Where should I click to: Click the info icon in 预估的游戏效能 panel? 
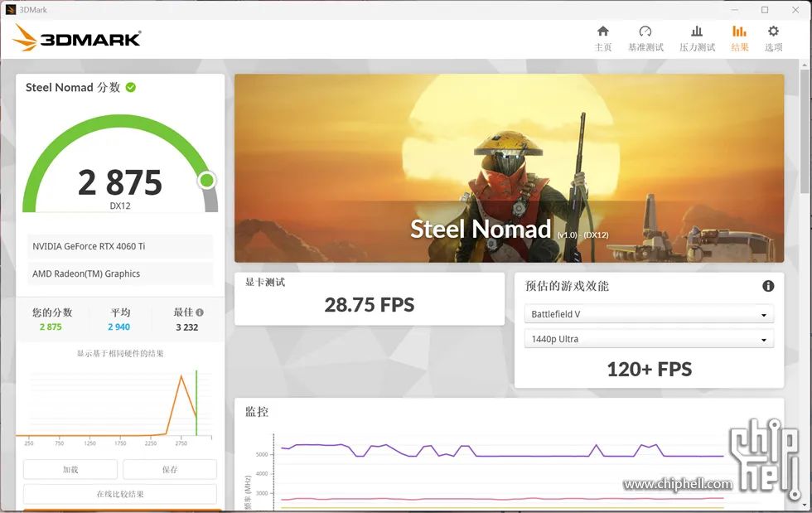(768, 286)
